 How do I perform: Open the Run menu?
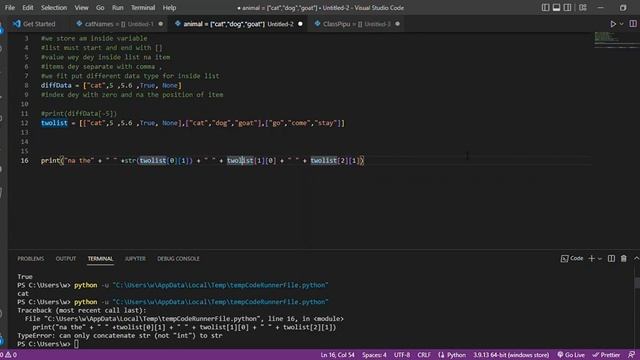(x=118, y=8)
